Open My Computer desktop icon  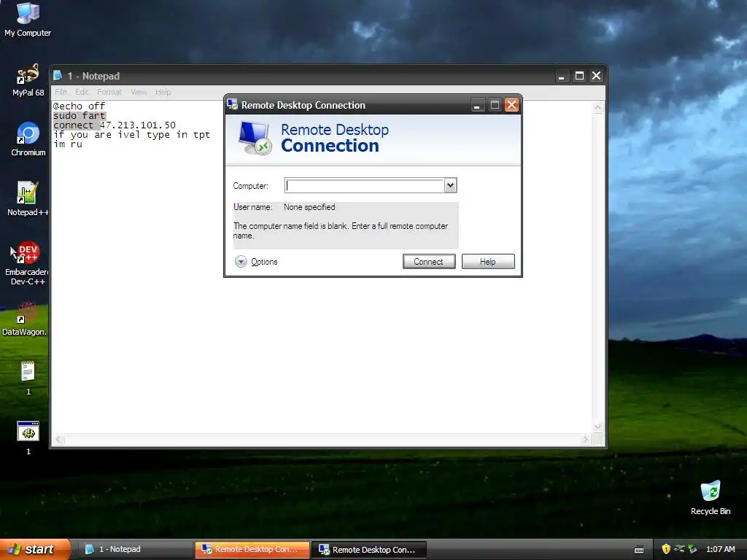[28, 19]
